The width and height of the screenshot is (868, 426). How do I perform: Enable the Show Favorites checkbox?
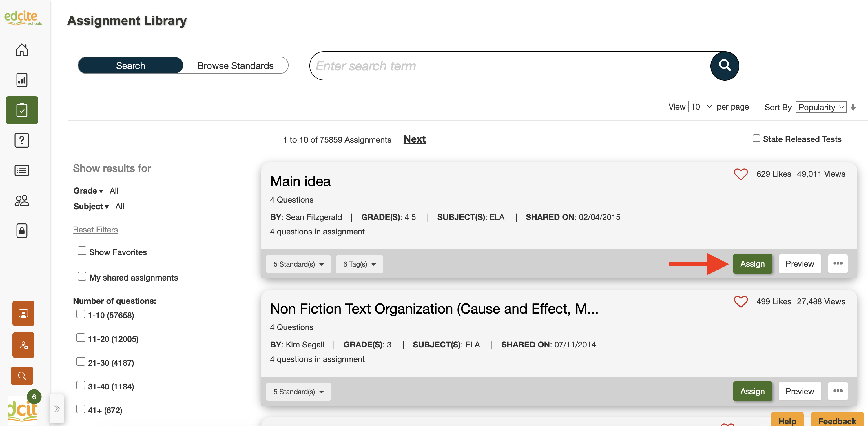pos(82,251)
